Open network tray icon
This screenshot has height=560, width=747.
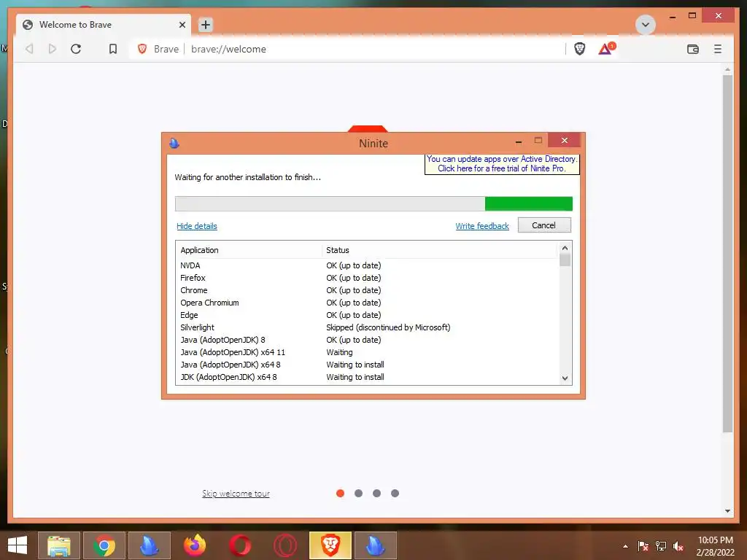[x=661, y=546]
